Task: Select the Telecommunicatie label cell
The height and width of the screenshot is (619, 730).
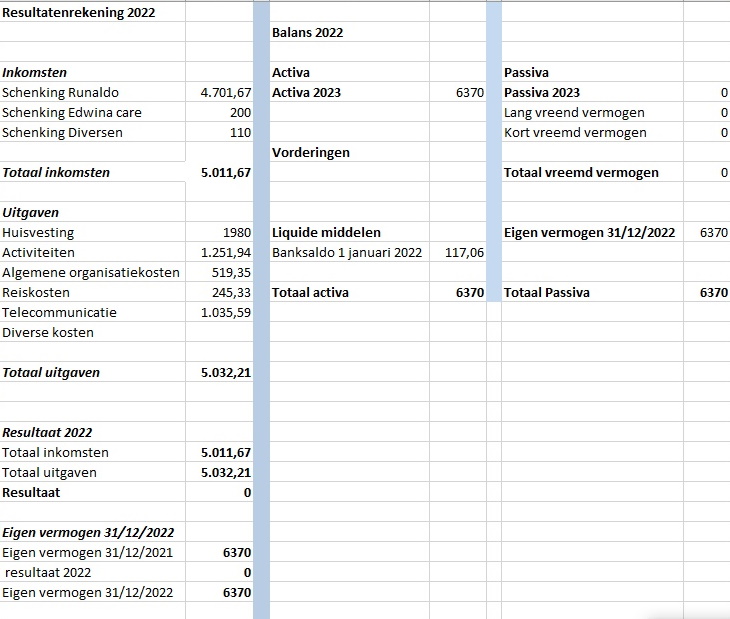Action: tap(59, 312)
